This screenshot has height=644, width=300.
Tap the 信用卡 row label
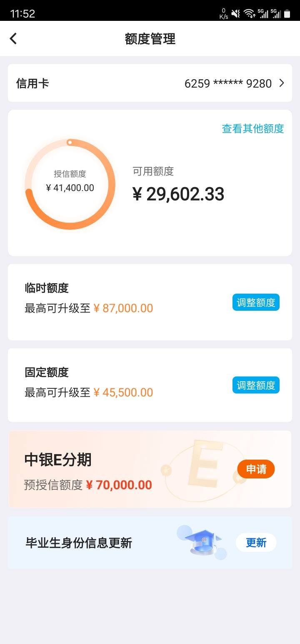(x=32, y=83)
